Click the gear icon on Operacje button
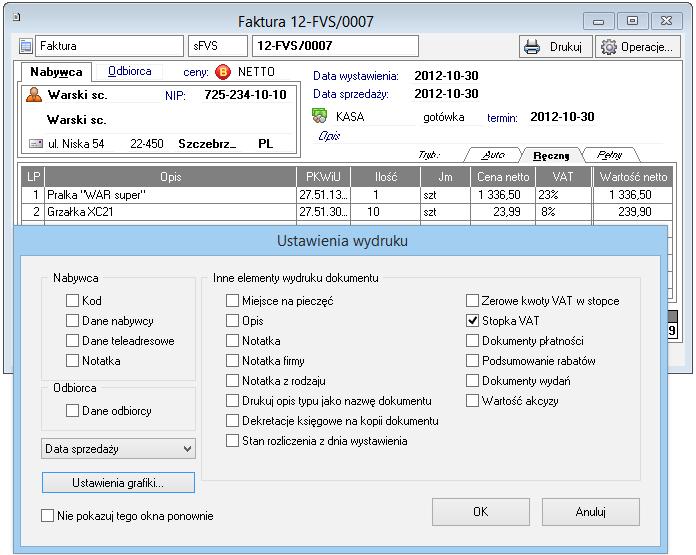Viewport: 696px width, 555px height. (x=609, y=47)
